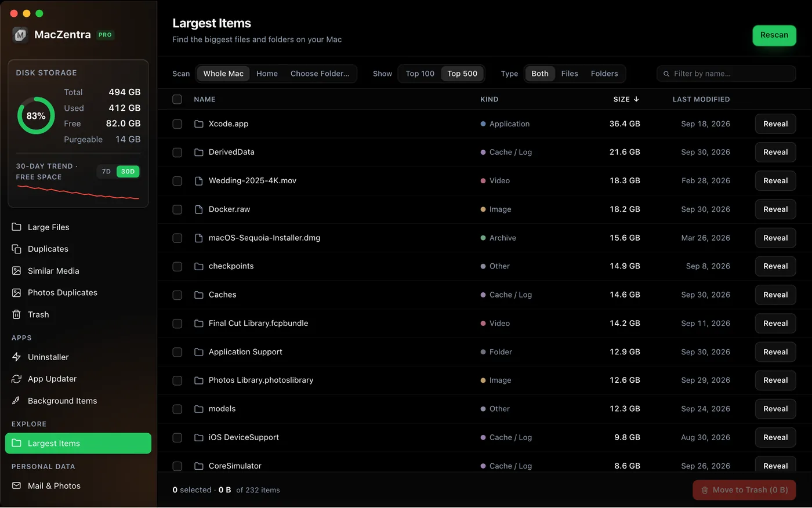Image resolution: width=812 pixels, height=508 pixels.
Task: Click the Background Items rocket icon
Action: [16, 401]
